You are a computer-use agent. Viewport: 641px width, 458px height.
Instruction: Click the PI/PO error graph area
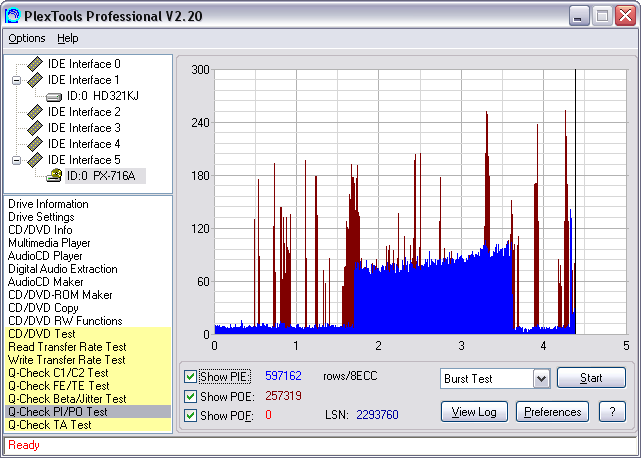[x=420, y=202]
